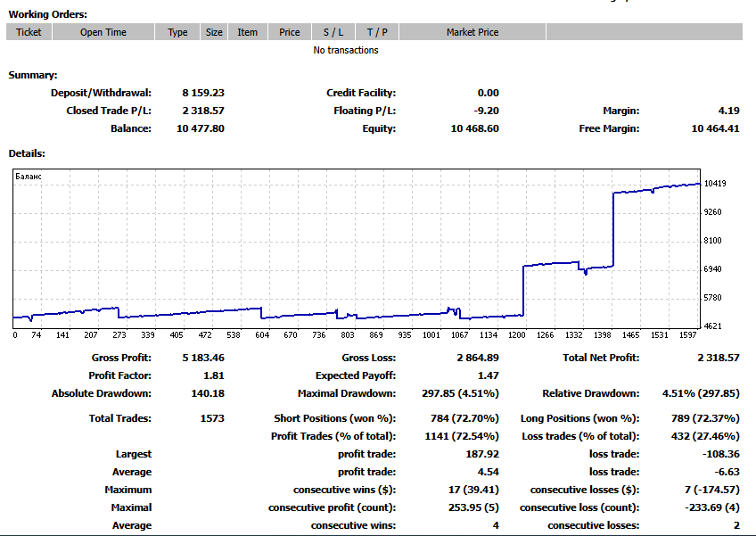Select the Loss trades value 432 (27.46%)
Image resolution: width=756 pixels, height=536 pixels.
(x=705, y=437)
